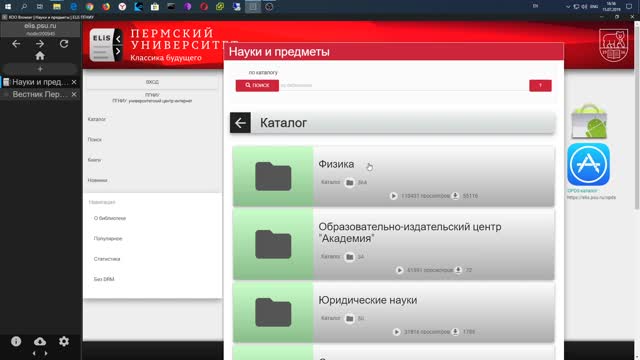Image resolution: width=640 pixels, height=360 pixels.
Task: Click the university bear crest emblem
Action: point(613,45)
